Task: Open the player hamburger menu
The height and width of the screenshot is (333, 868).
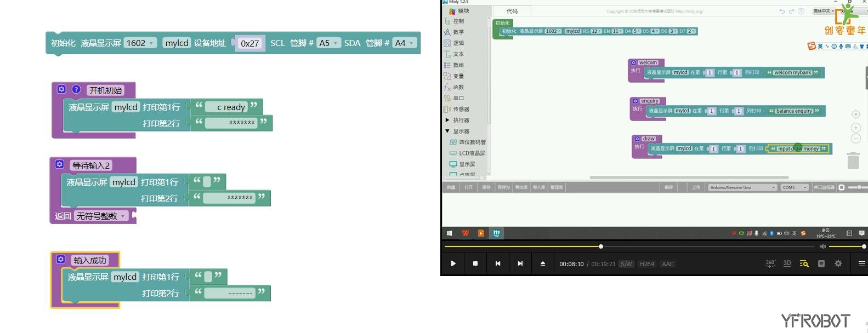Action: (x=861, y=263)
